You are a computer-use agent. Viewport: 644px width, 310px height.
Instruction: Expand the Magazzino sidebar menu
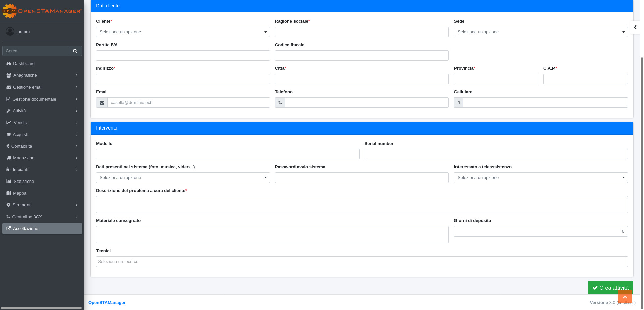pos(42,158)
